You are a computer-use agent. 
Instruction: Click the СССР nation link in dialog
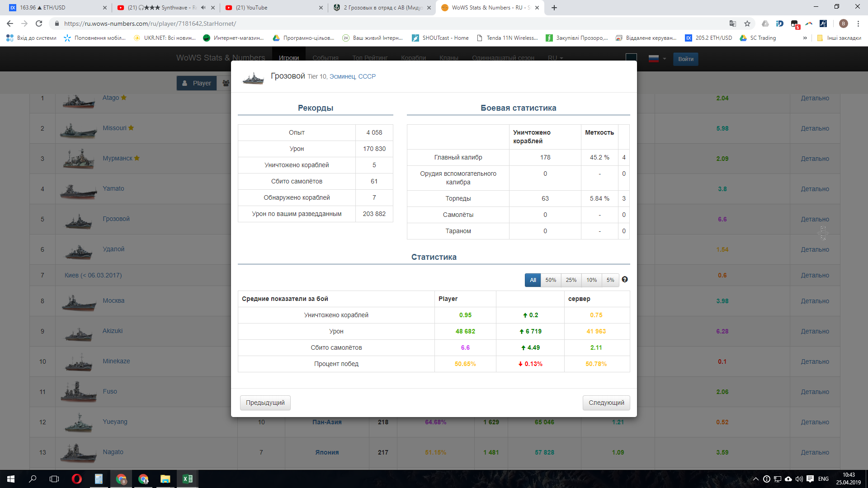[x=367, y=76]
